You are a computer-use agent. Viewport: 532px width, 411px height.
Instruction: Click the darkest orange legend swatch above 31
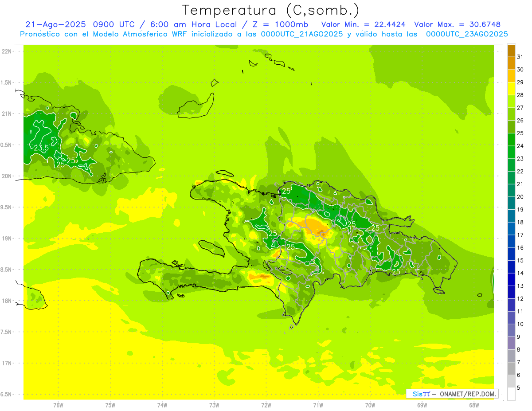[x=511, y=51]
